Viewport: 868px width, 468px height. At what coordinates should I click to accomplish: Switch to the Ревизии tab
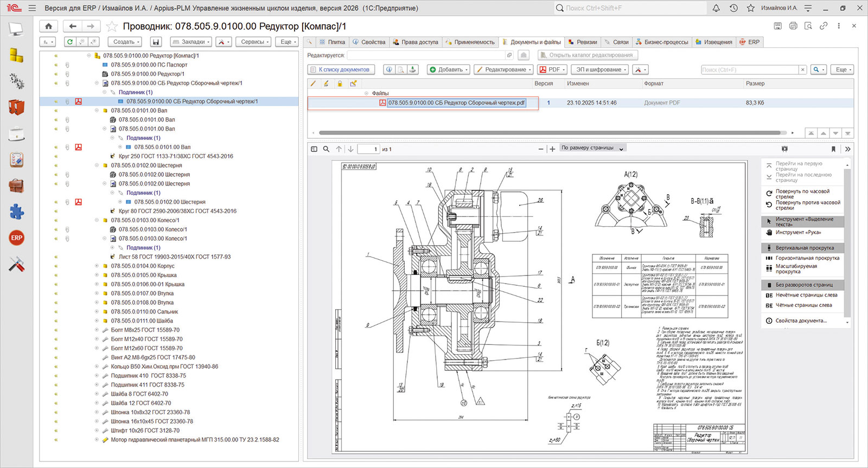[x=582, y=42]
